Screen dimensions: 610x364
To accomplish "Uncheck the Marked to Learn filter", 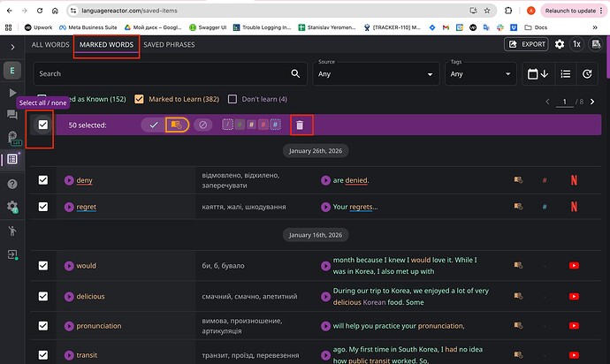I will pyautogui.click(x=142, y=99).
